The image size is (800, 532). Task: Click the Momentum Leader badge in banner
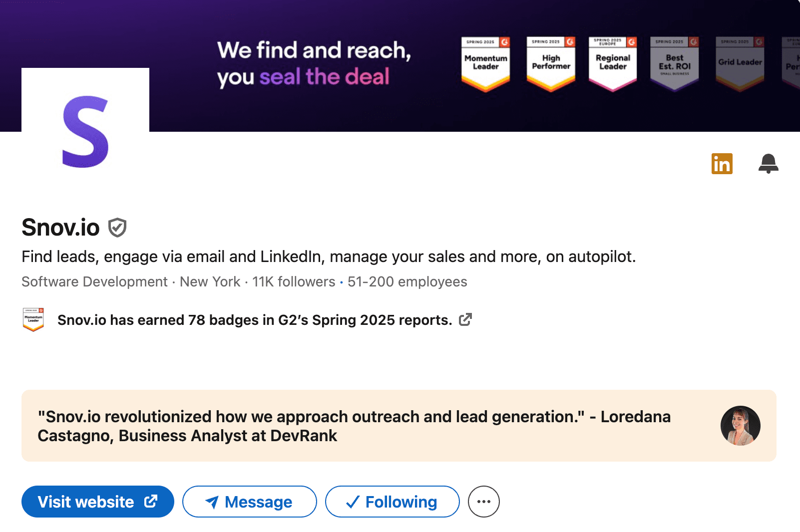click(485, 63)
